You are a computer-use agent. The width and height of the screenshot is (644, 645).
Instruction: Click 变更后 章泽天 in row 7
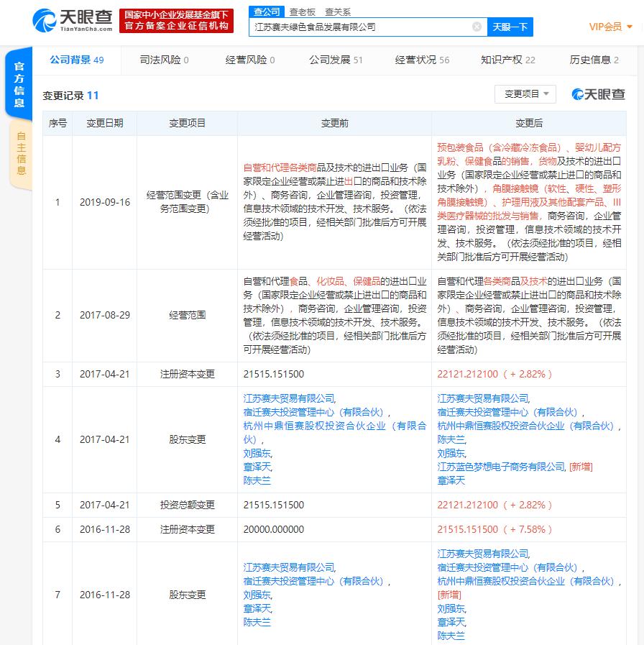451,622
